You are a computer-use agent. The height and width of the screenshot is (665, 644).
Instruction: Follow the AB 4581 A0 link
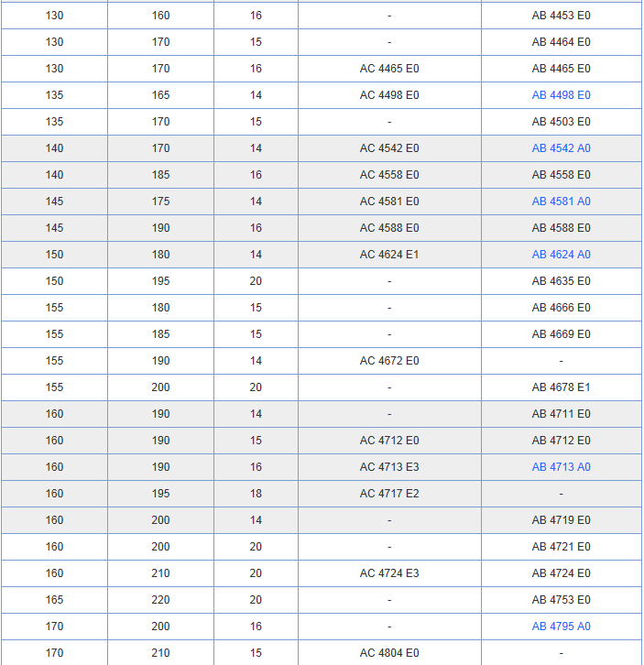(561, 202)
